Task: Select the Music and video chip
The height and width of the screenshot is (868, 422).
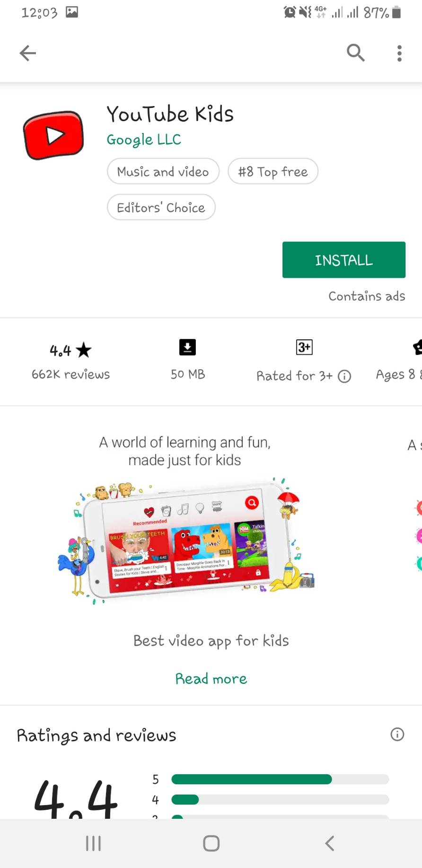Action: pos(163,171)
